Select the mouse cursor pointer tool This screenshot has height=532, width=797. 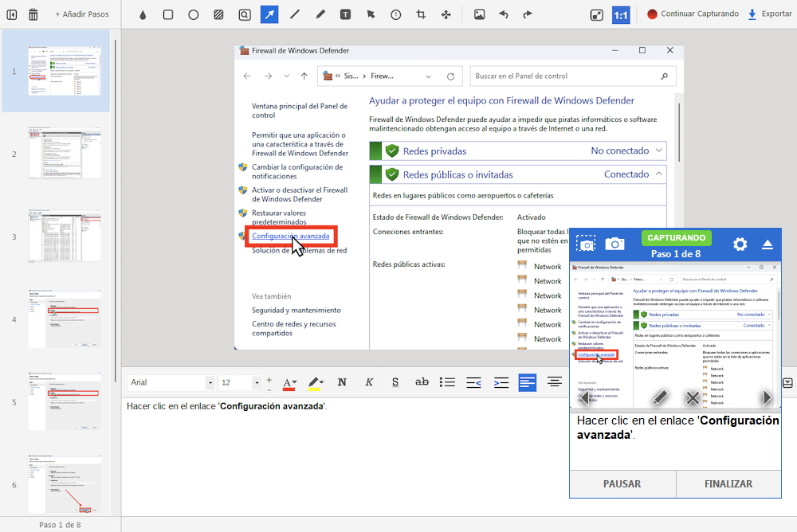(x=371, y=15)
